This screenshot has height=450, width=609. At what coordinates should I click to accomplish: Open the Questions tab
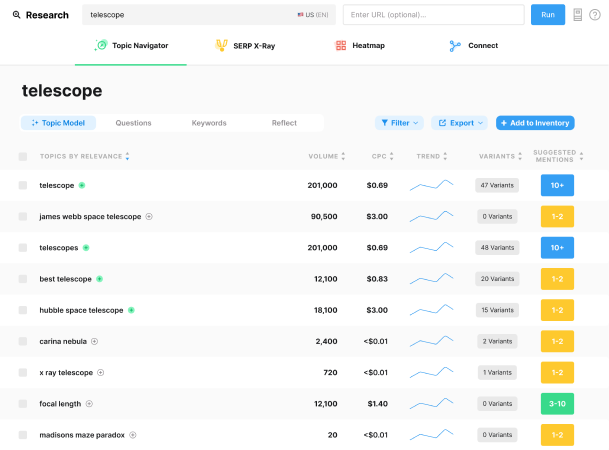coord(133,123)
